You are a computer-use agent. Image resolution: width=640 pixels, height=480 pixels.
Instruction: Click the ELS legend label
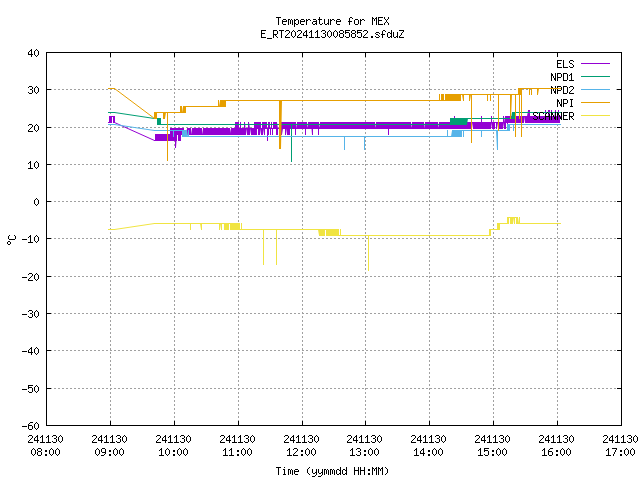pos(565,64)
